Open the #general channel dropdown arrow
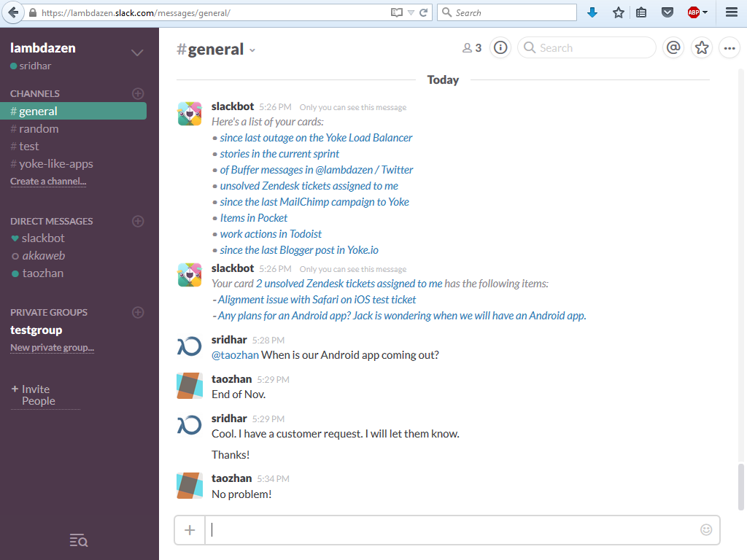 [252, 50]
